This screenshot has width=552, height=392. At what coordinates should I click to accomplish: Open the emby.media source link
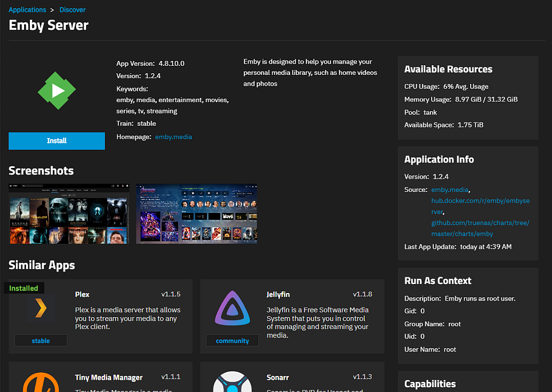click(450, 190)
